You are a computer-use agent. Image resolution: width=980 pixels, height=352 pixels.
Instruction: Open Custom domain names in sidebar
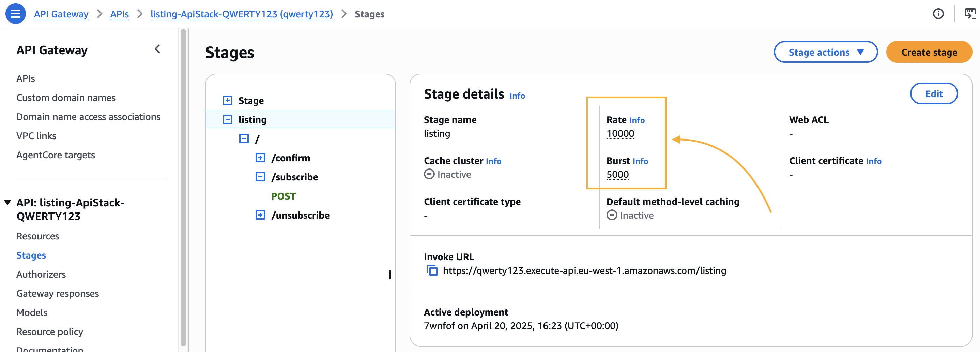point(66,98)
